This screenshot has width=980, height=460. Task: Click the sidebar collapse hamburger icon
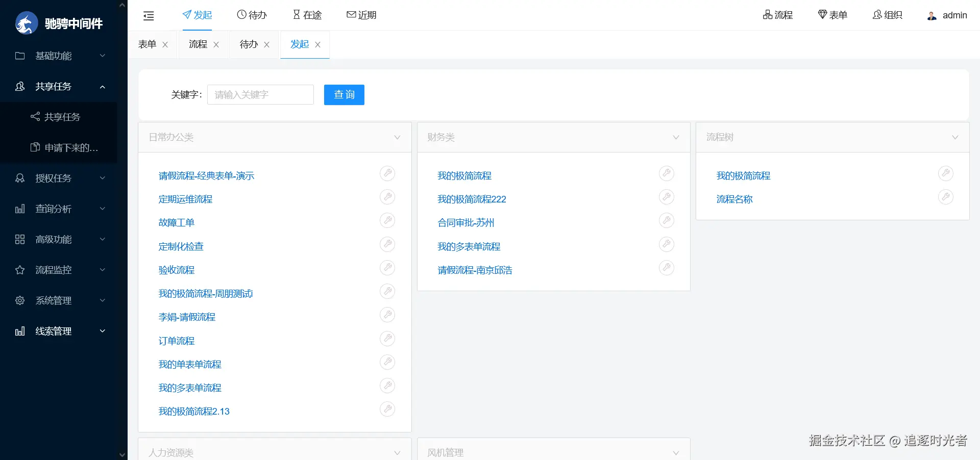click(149, 16)
